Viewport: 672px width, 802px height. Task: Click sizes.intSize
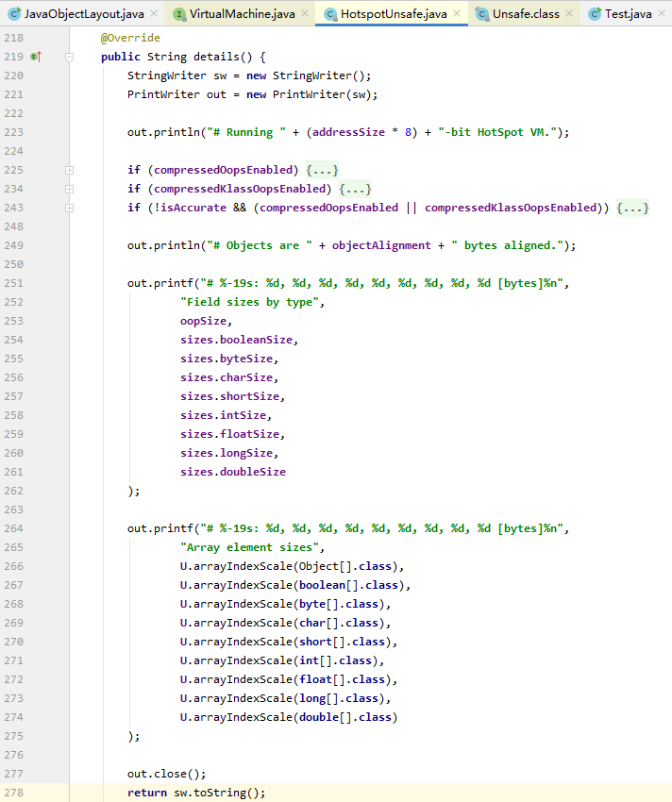pyautogui.click(x=223, y=415)
